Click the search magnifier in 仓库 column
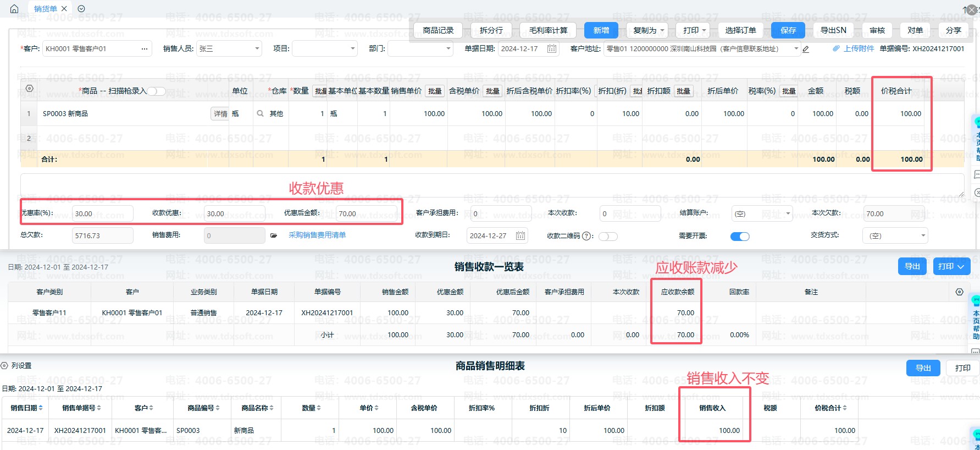The width and height of the screenshot is (980, 450). point(260,114)
